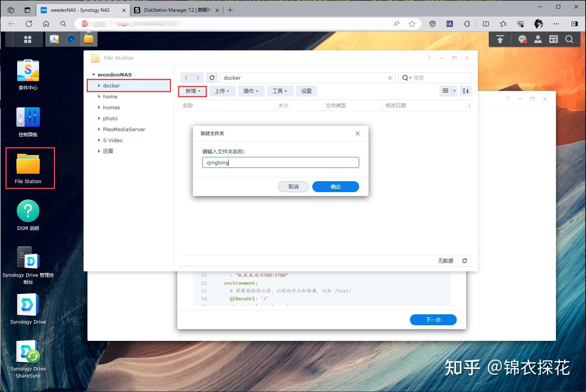Reload the browser page
586x392 pixels.
[29, 24]
